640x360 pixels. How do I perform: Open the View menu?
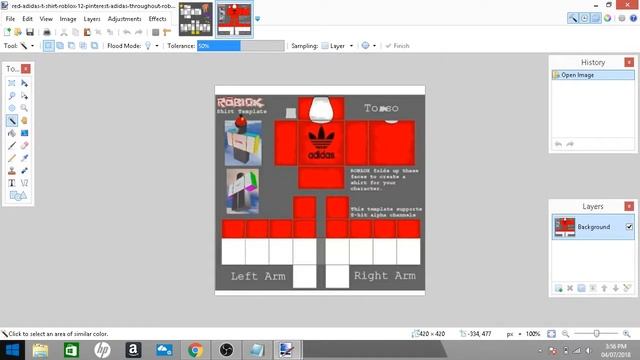tap(46, 19)
